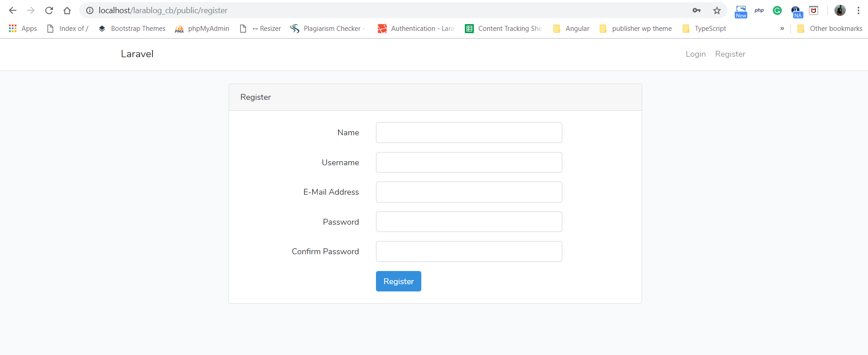
Task: Open the Content Tracking Sheet bookmark
Action: (x=503, y=28)
